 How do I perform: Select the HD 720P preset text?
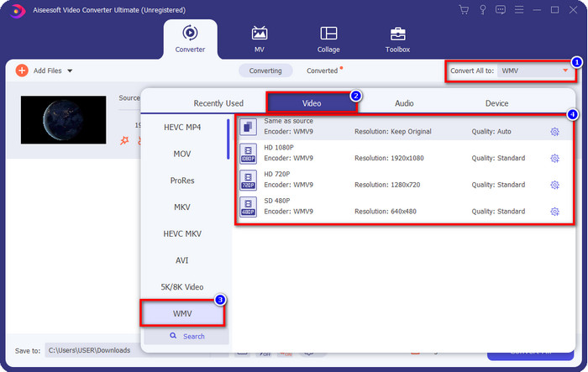276,174
